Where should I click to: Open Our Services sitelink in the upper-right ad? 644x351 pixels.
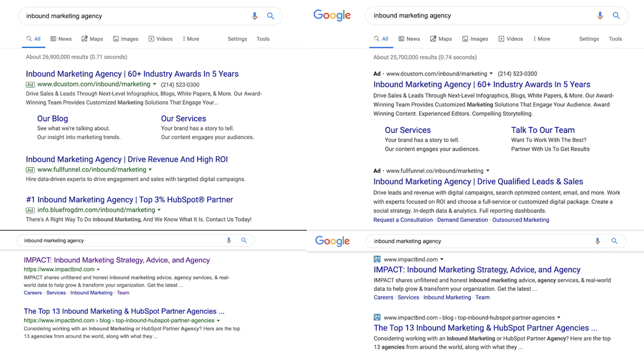point(408,130)
